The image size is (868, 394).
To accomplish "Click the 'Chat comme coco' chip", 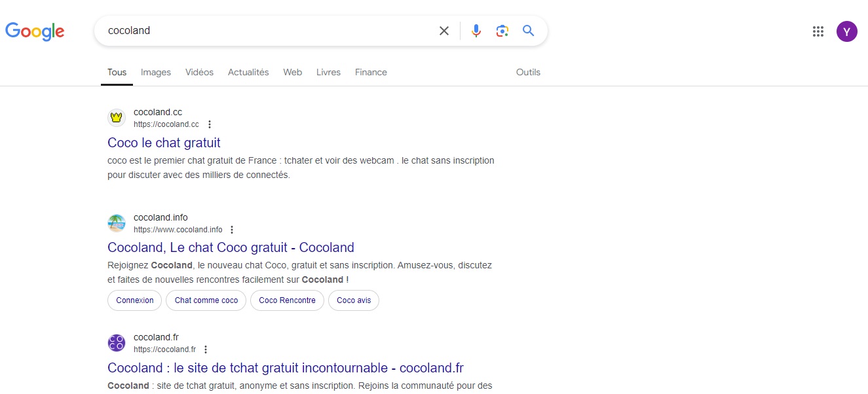I will point(206,300).
